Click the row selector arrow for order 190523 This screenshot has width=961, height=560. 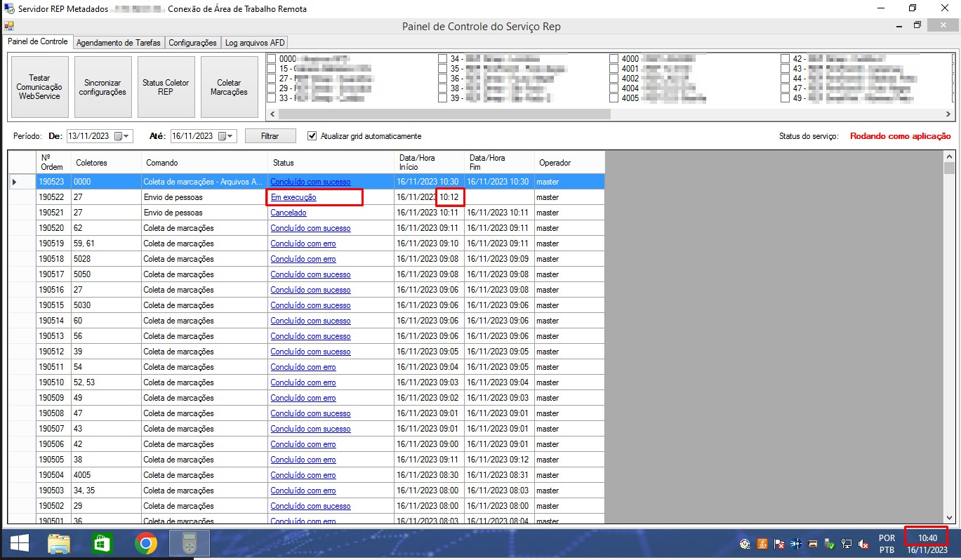pos(15,182)
